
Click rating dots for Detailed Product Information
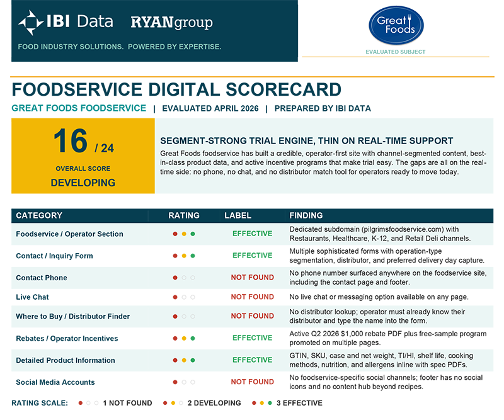pyautogui.click(x=184, y=360)
